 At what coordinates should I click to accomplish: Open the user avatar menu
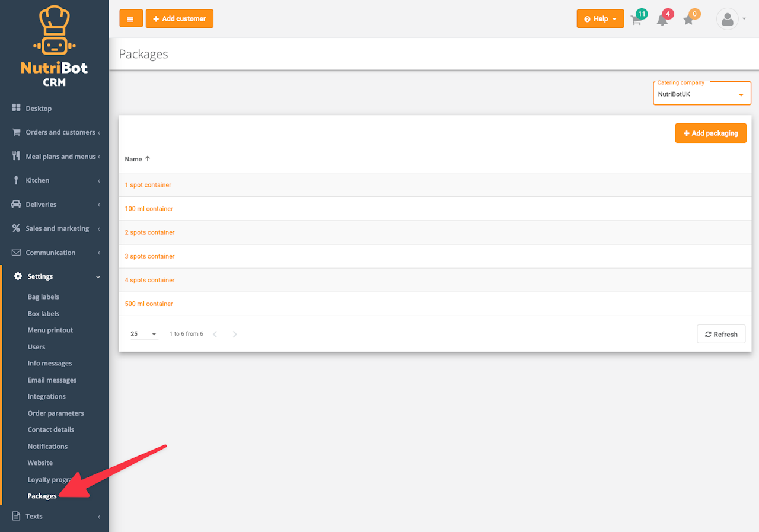point(731,19)
